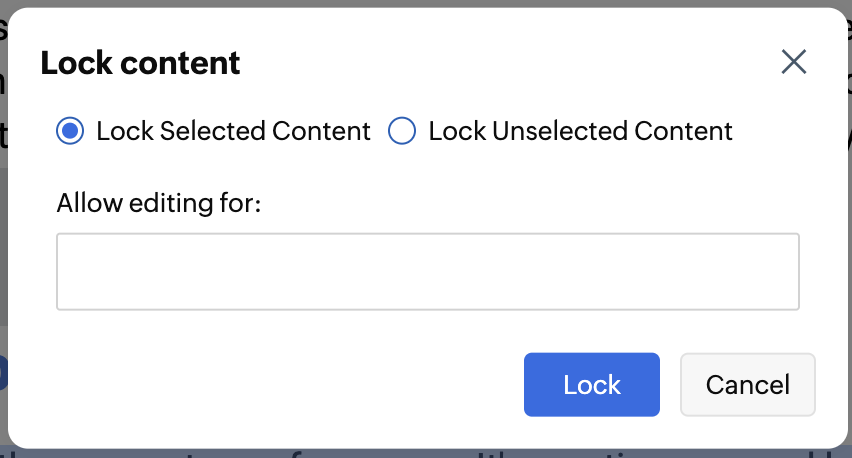
Task: Click the filled blue radio circle
Action: pyautogui.click(x=70, y=131)
